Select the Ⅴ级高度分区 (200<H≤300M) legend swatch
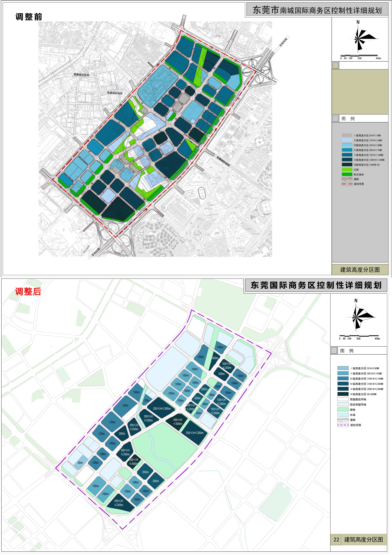The image size is (392, 555). click(x=343, y=389)
